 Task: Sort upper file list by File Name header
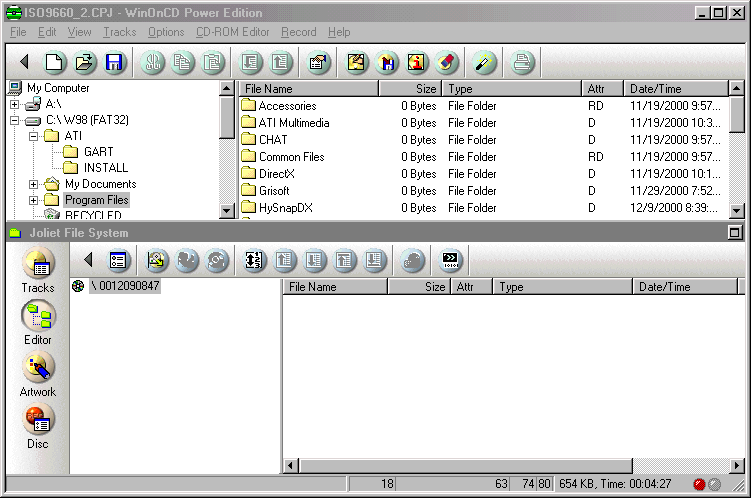[x=308, y=89]
